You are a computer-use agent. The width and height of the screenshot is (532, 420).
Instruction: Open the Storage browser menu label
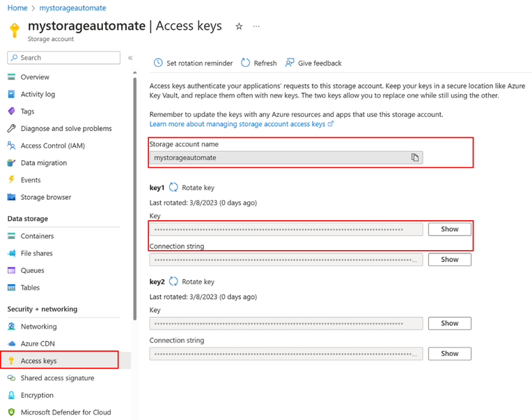tap(46, 197)
